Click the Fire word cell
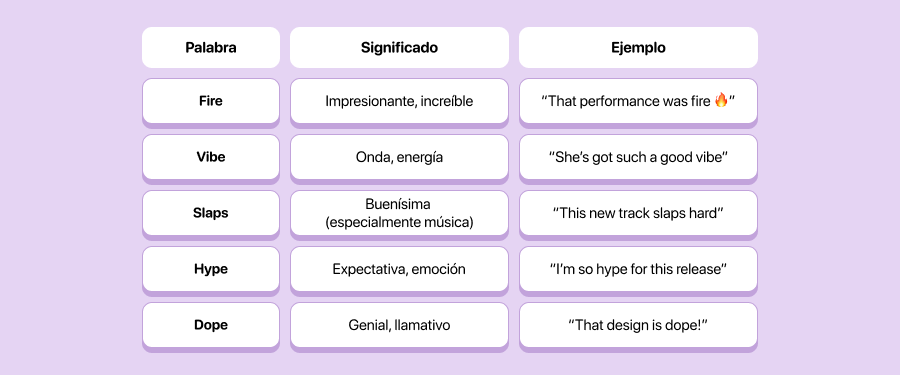900x375 pixels. pyautogui.click(x=211, y=101)
